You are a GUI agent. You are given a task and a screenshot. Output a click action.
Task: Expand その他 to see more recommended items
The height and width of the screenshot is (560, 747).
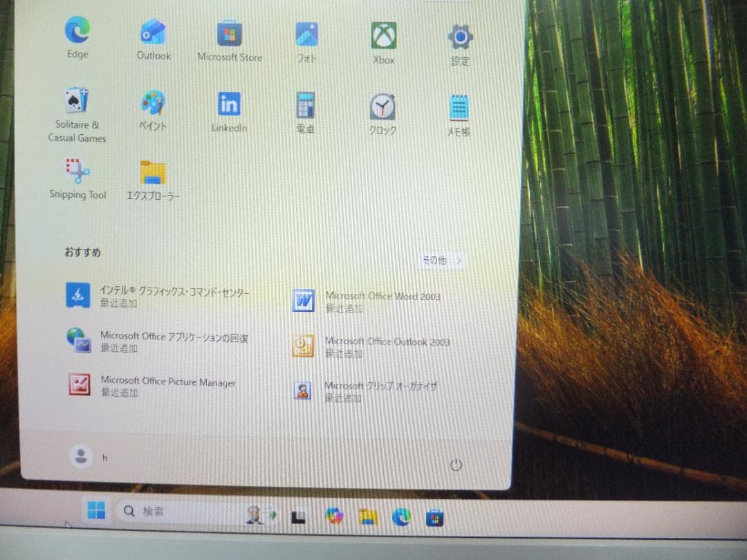pos(441,260)
